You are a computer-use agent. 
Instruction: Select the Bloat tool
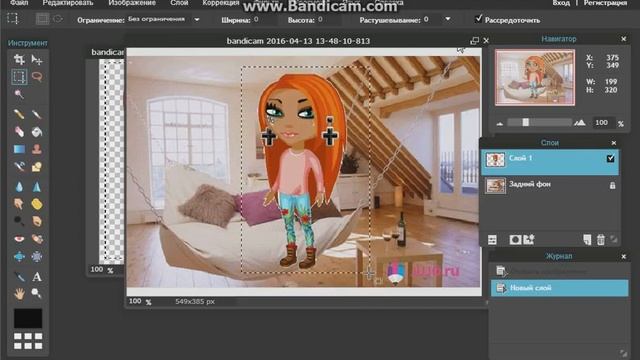[x=19, y=256]
